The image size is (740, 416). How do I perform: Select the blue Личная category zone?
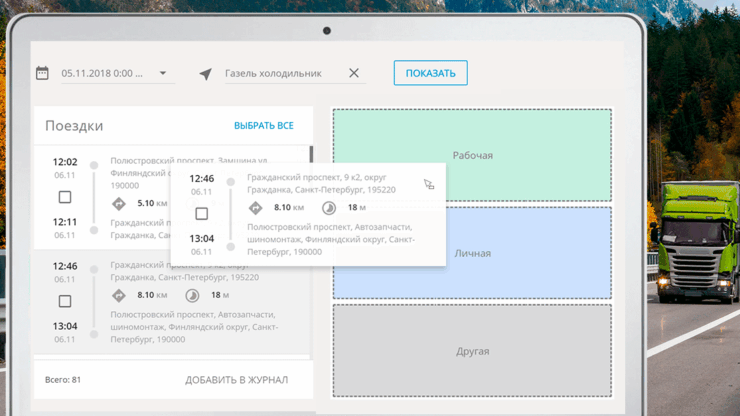(x=472, y=253)
